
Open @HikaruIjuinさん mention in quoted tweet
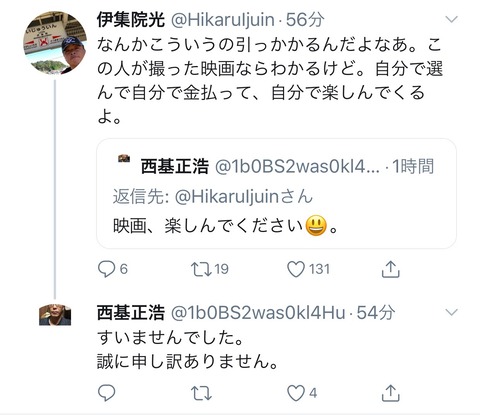pyautogui.click(x=244, y=196)
